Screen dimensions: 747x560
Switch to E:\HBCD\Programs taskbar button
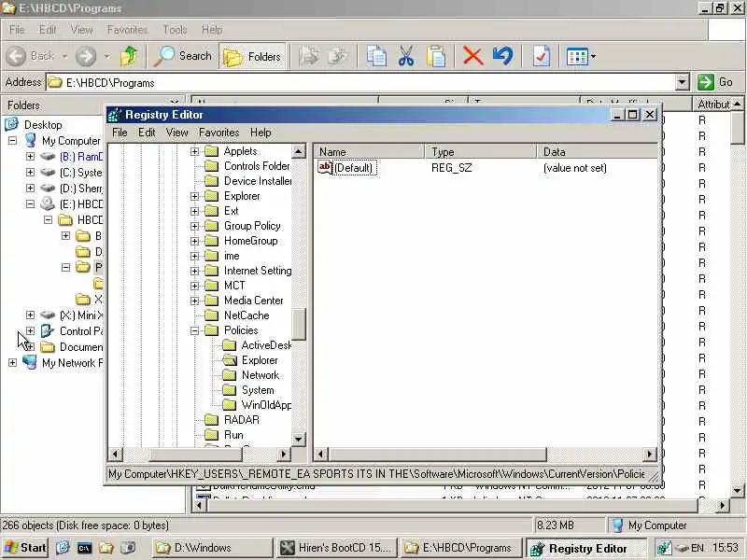click(460, 548)
